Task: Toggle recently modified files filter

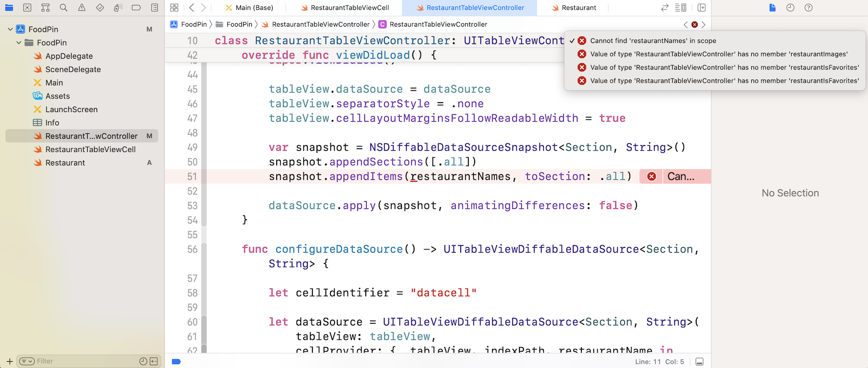Action: click(143, 361)
